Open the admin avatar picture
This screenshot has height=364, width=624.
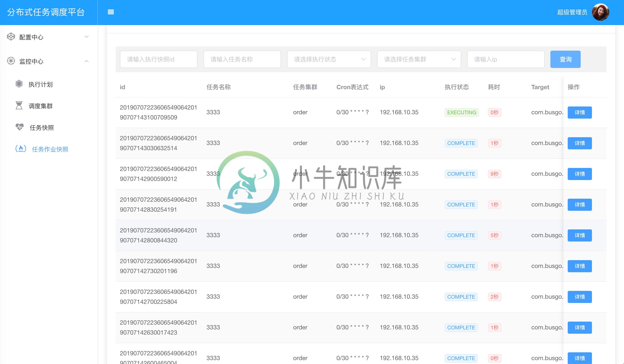point(600,12)
